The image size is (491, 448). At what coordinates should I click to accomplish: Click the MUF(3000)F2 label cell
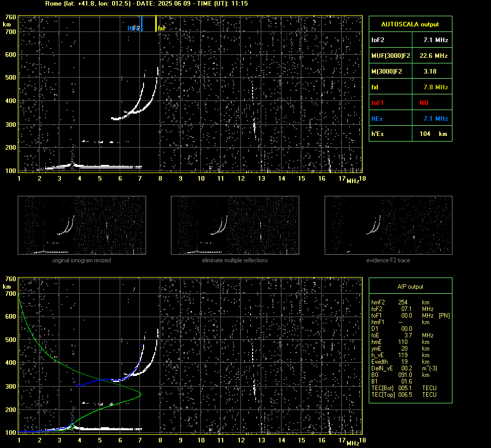coord(391,56)
